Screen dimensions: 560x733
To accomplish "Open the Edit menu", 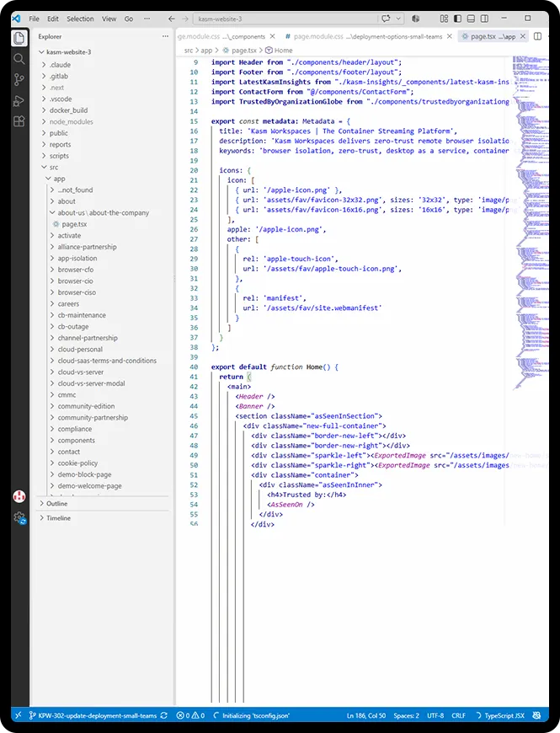I will click(53, 19).
